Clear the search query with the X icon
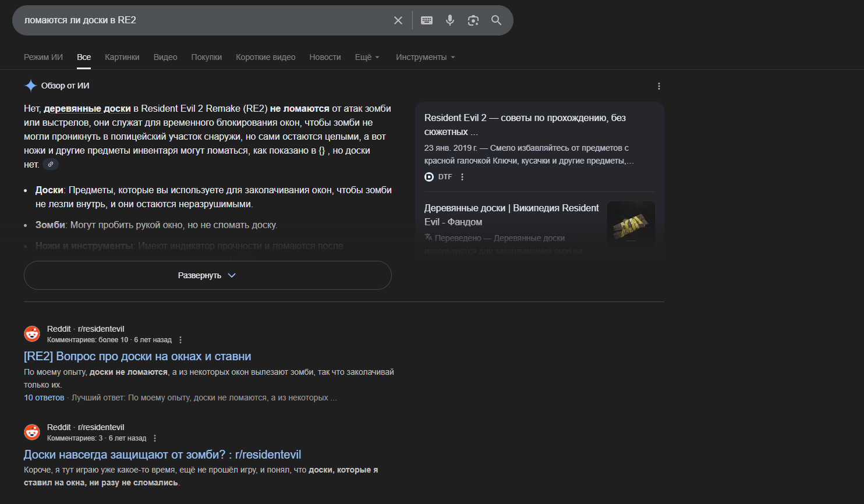 point(398,20)
